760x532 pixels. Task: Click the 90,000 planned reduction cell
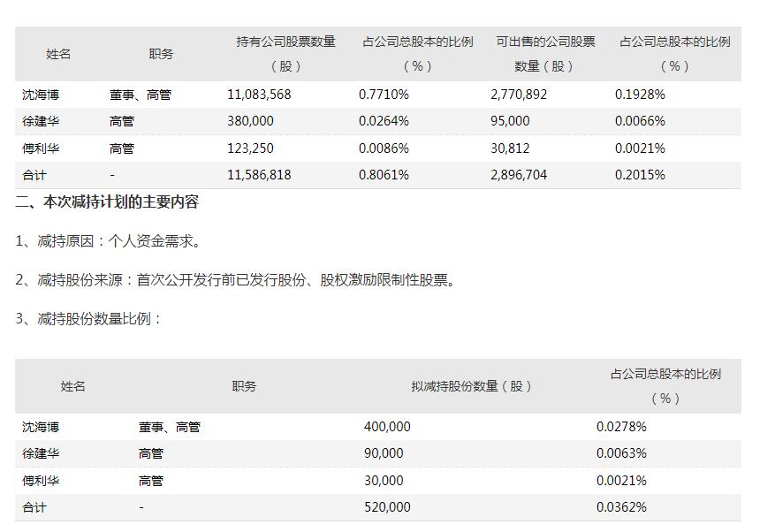click(384, 453)
